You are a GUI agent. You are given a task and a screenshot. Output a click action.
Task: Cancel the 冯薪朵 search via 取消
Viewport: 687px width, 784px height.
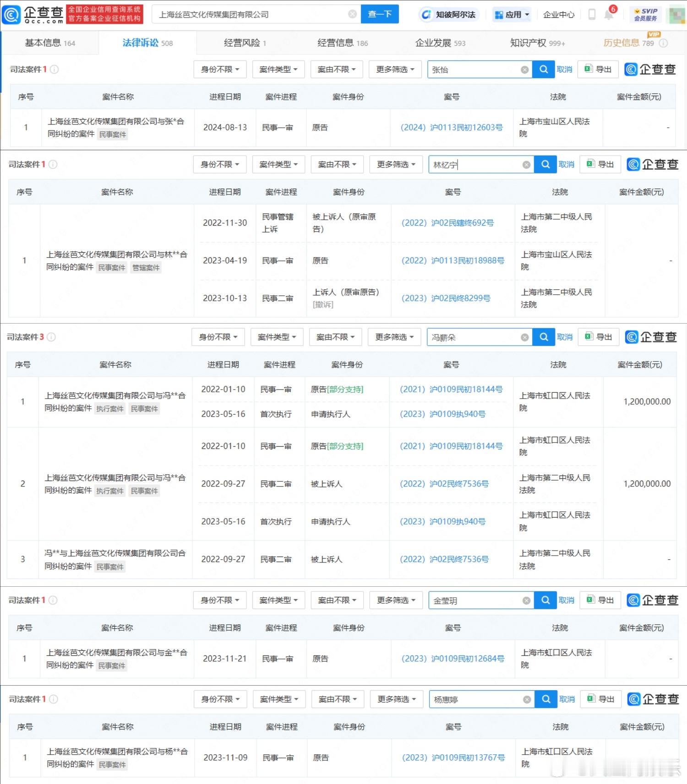pyautogui.click(x=565, y=337)
